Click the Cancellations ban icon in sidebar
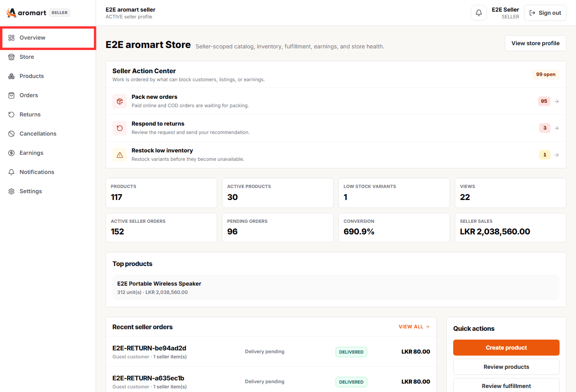Viewport: 576px width, 392px height. click(x=11, y=134)
